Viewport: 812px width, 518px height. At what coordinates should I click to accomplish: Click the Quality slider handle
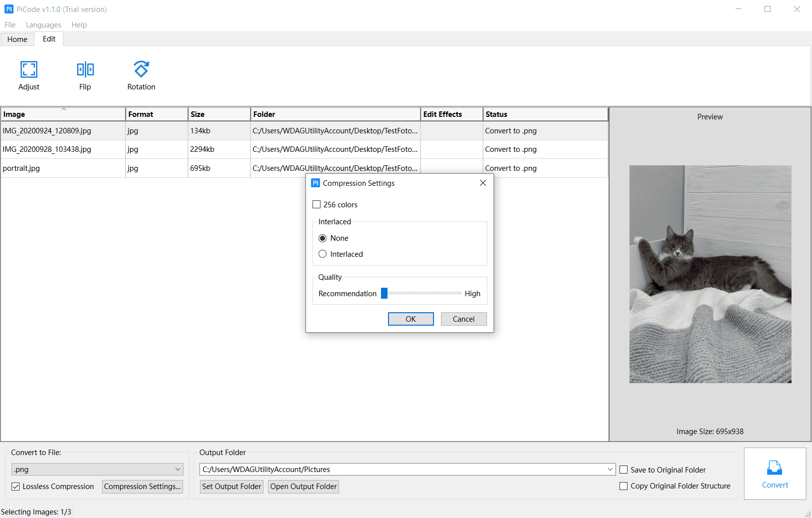click(384, 293)
